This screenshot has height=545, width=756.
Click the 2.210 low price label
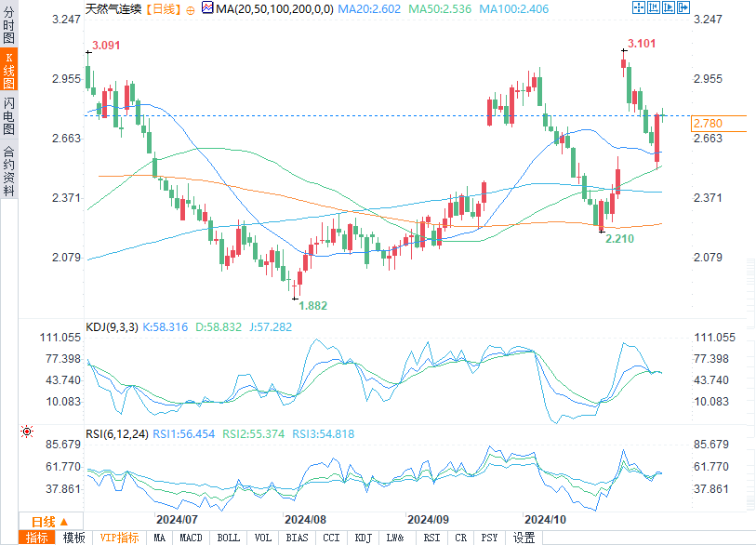[619, 239]
